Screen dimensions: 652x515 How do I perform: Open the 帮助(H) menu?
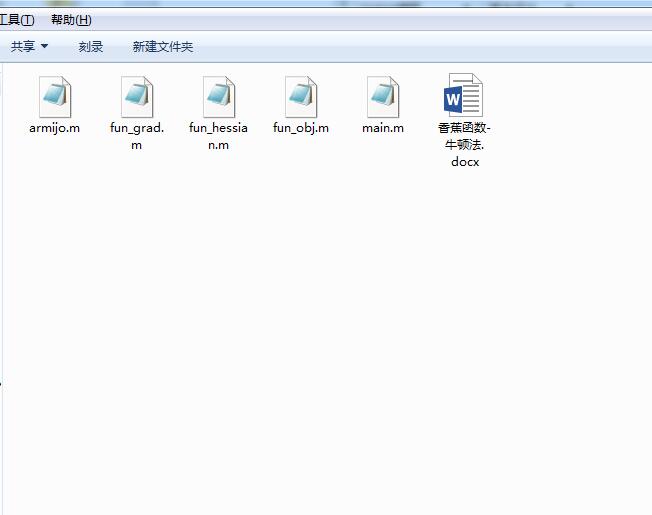pos(71,20)
